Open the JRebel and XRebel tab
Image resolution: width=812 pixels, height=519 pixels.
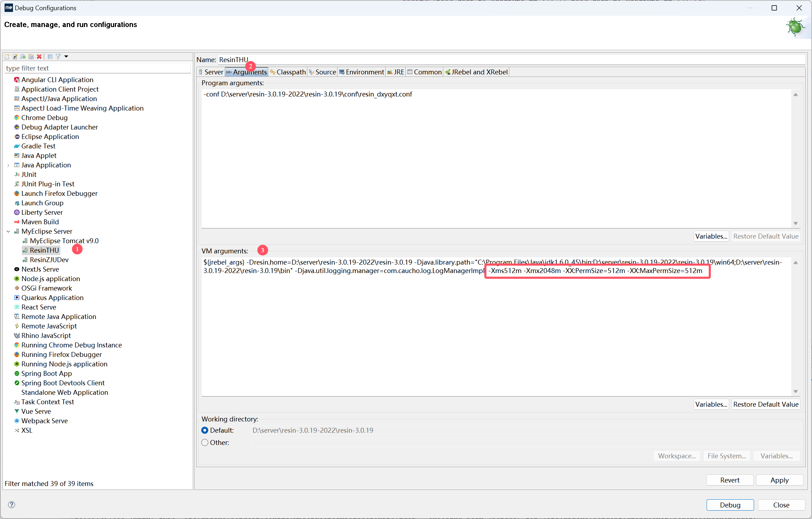[476, 72]
